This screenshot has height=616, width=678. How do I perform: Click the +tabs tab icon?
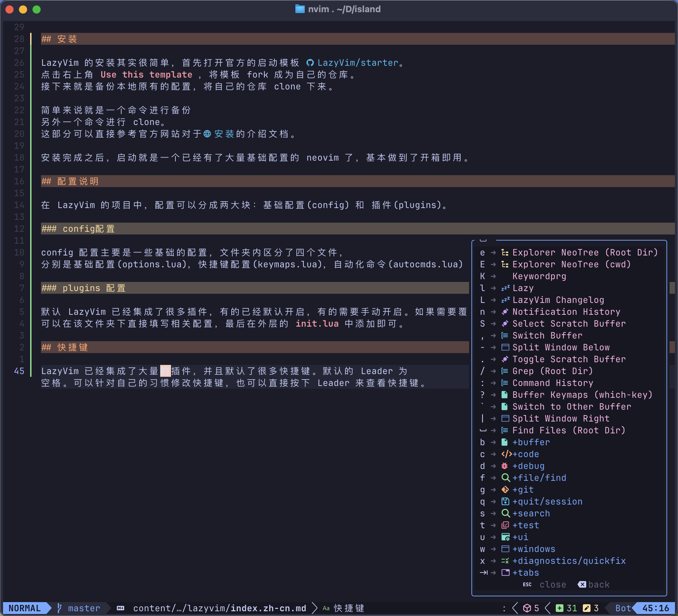pyautogui.click(x=506, y=573)
